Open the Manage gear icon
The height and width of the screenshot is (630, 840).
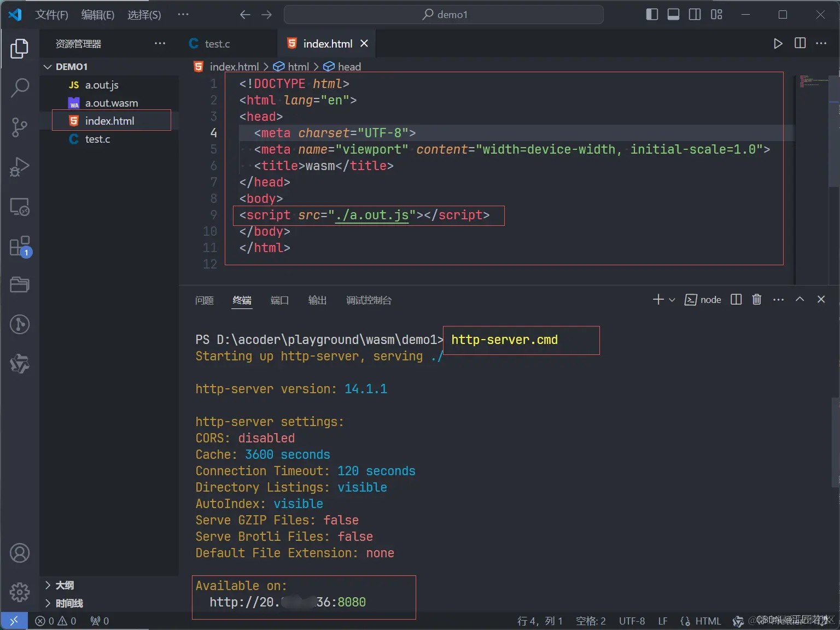(20, 592)
